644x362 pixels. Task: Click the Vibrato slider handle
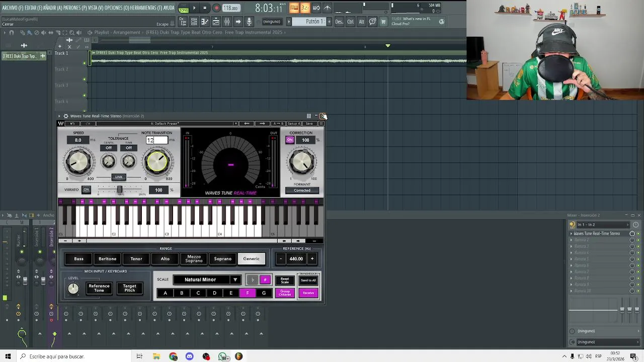(x=120, y=190)
